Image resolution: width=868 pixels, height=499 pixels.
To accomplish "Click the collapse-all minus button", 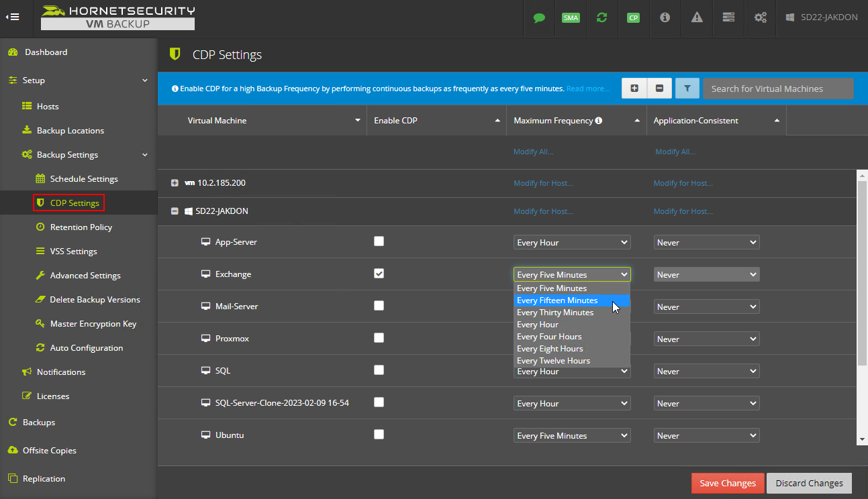I will pos(659,89).
